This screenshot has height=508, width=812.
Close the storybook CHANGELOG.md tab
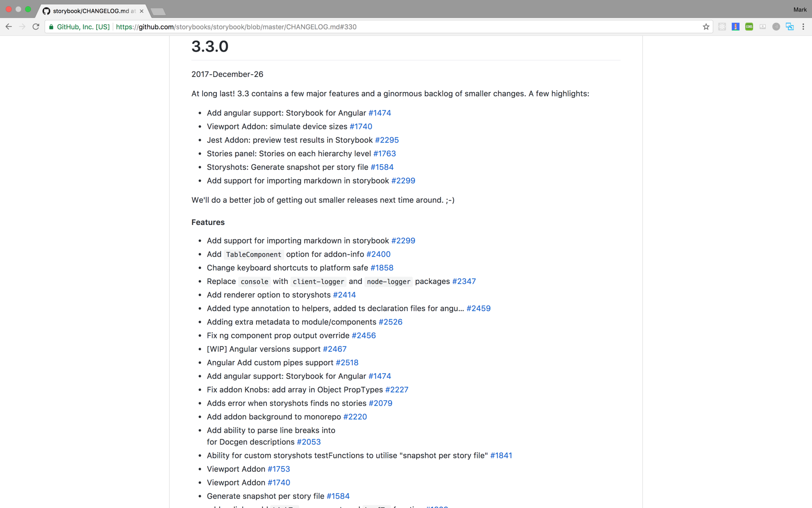pos(141,11)
